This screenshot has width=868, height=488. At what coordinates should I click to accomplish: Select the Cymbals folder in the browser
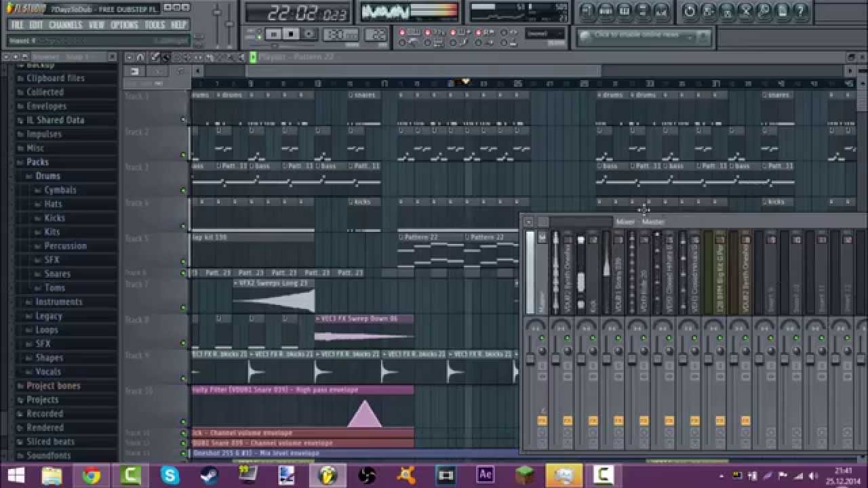(60, 190)
